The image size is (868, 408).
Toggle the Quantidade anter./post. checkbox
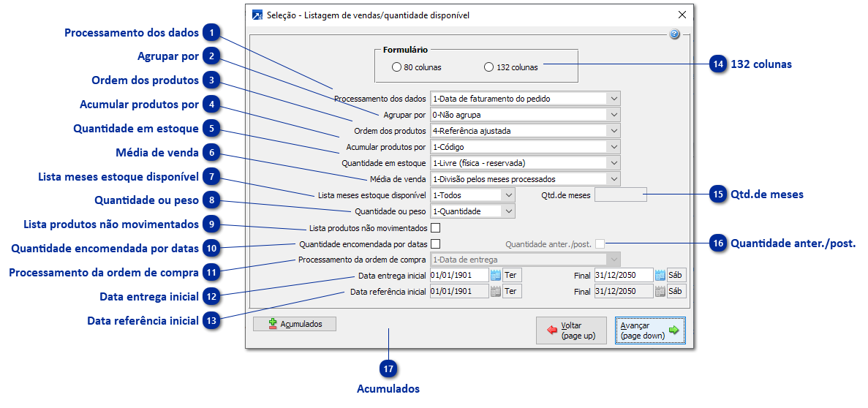600,243
